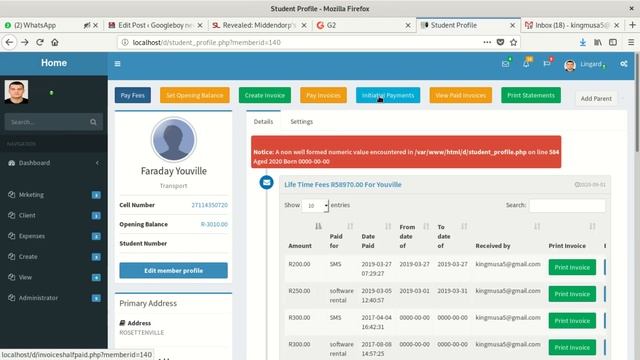The height and width of the screenshot is (360, 640).
Task: Click View Paid Invoices button
Action: click(460, 95)
